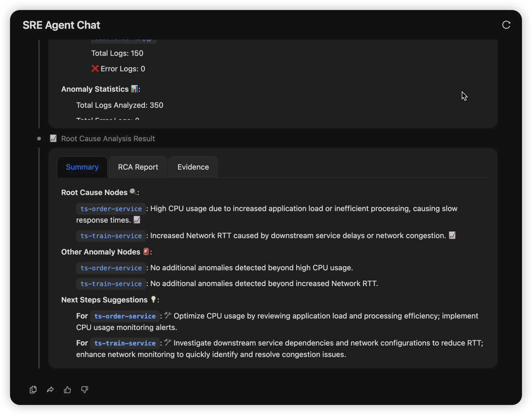532x415 pixels.
Task: Collapse the Root Cause Analysis Result section
Action: 108,139
